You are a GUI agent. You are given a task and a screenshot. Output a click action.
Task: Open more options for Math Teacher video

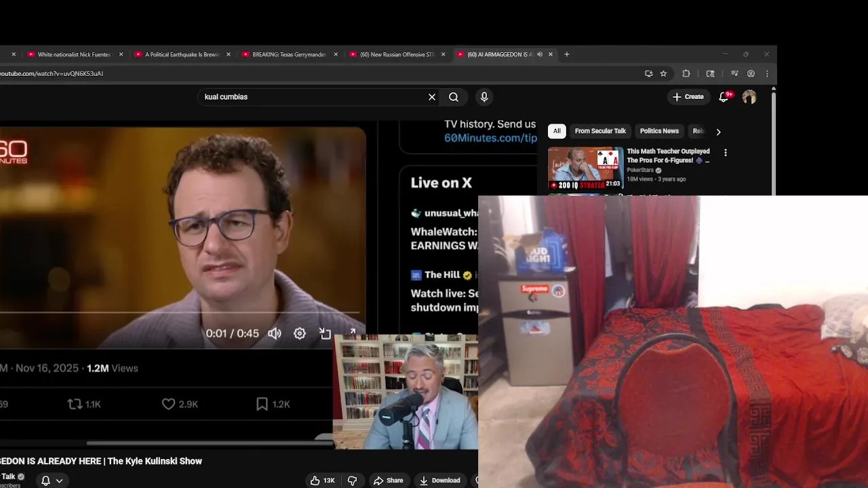(x=726, y=153)
